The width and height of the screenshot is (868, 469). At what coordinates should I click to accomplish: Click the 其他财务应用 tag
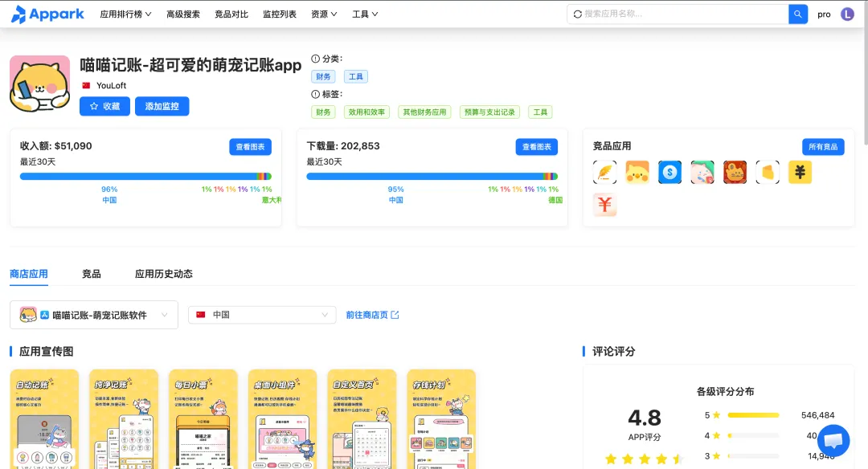[424, 112]
